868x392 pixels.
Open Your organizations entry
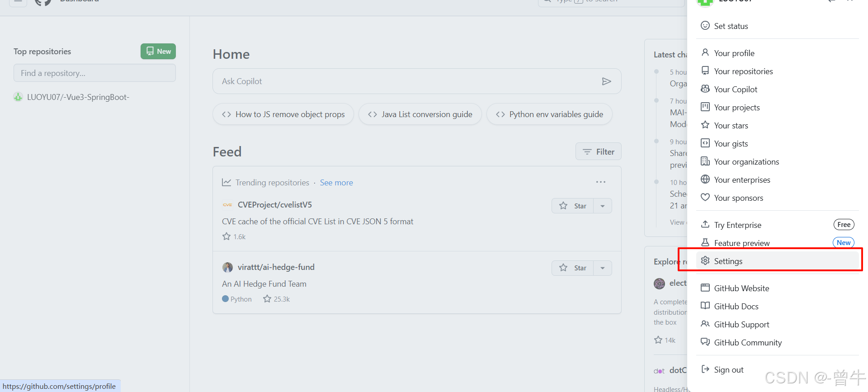(x=777, y=161)
